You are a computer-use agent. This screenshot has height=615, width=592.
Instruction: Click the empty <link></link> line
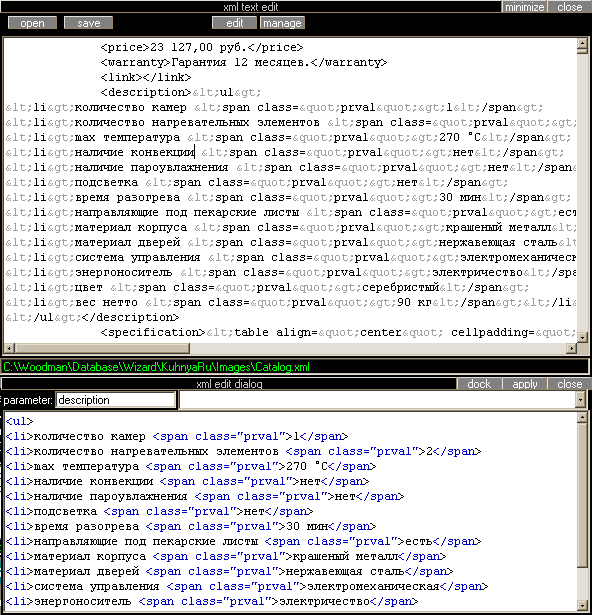tap(146, 77)
